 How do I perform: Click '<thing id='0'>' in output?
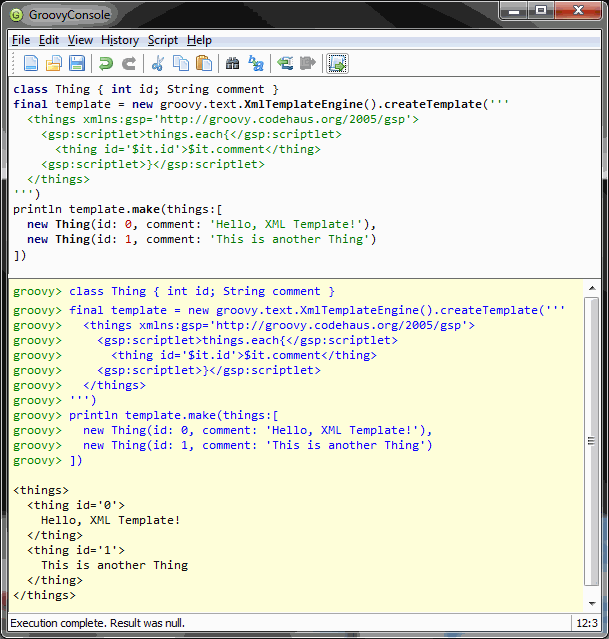pyautogui.click(x=76, y=505)
